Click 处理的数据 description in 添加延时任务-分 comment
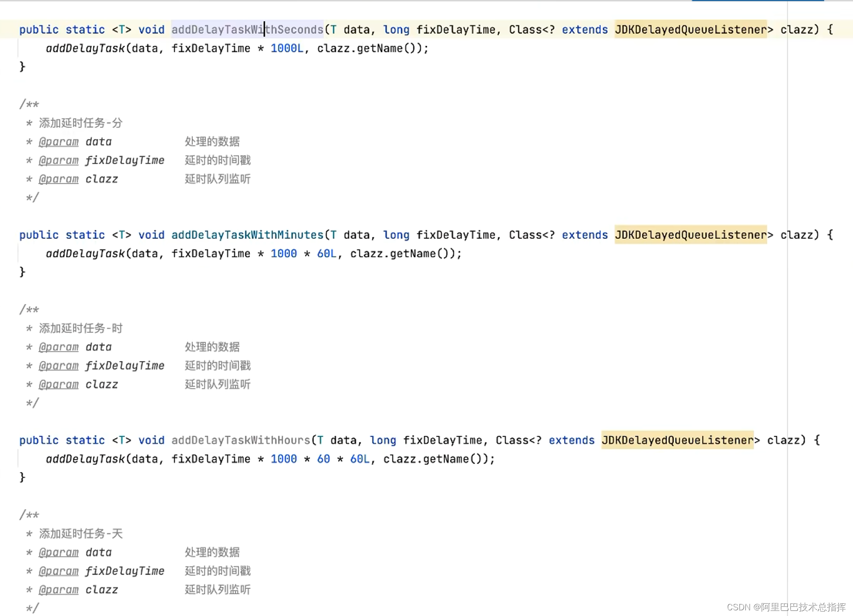Image resolution: width=853 pixels, height=616 pixels. pyautogui.click(x=212, y=142)
